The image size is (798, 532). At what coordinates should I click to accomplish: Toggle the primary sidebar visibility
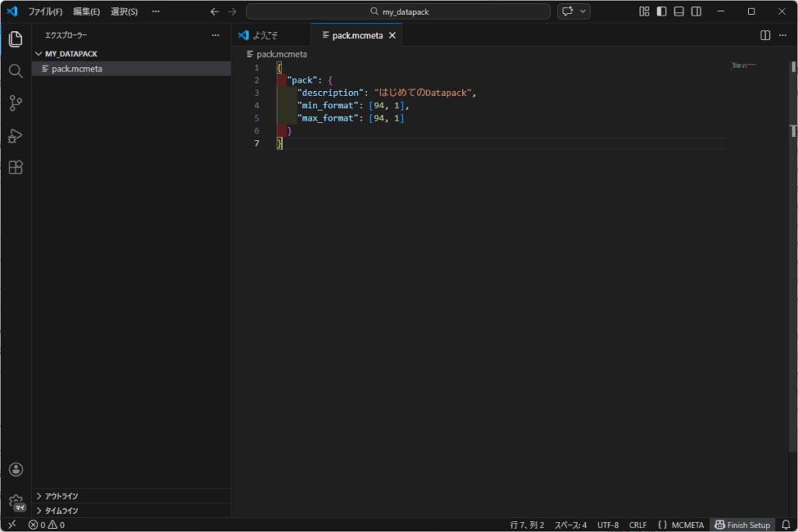662,11
